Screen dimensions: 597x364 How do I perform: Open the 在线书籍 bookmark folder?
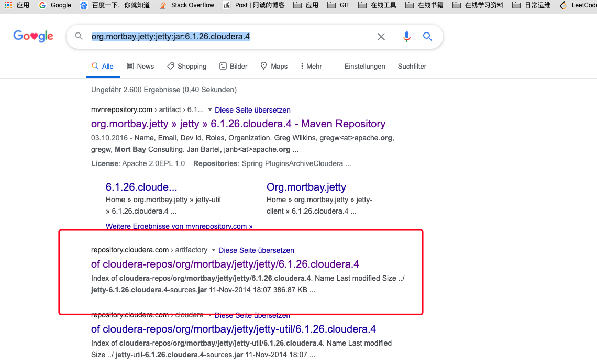pyautogui.click(x=425, y=5)
